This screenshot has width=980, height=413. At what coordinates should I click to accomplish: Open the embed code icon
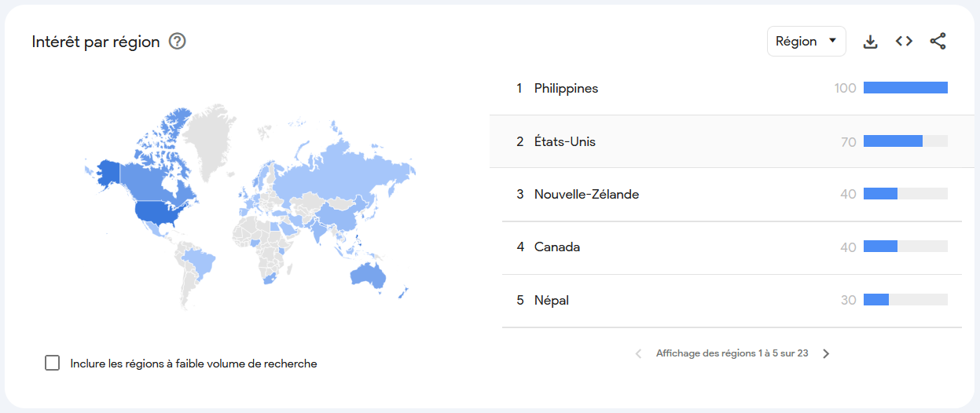[x=904, y=42]
